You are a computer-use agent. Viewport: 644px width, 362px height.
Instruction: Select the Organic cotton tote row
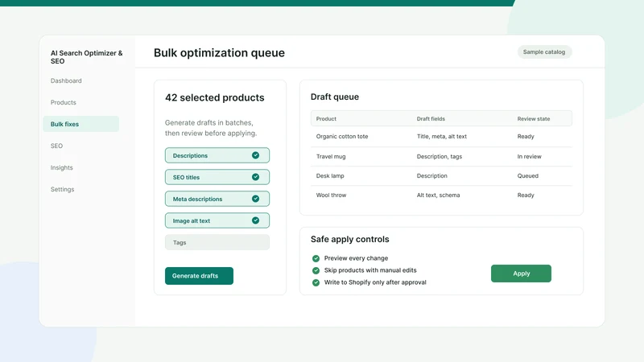441,136
